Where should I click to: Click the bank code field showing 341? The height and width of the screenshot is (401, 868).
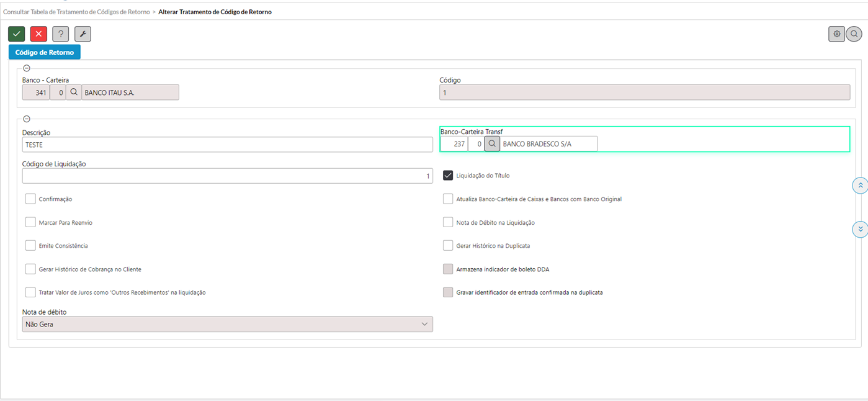click(36, 92)
